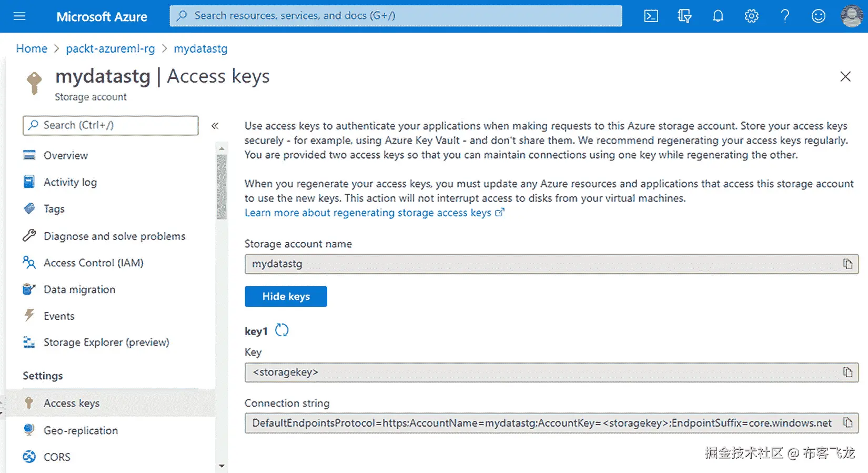Open Cloud Shell from the top bar
This screenshot has height=473, width=868.
coord(651,16)
